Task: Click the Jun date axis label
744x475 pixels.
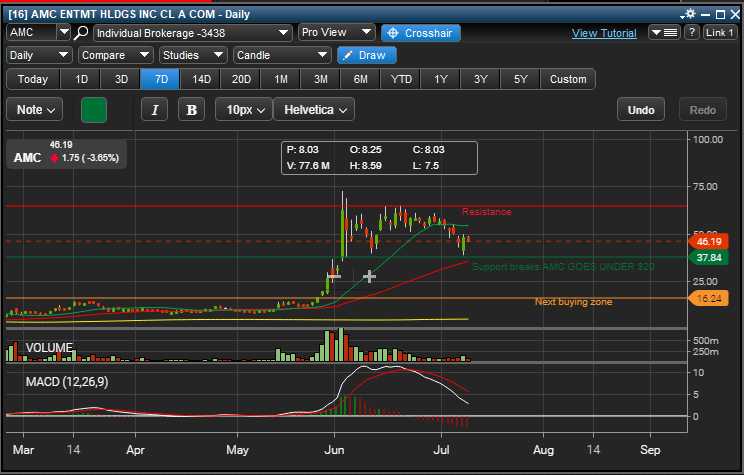Action: [335, 450]
